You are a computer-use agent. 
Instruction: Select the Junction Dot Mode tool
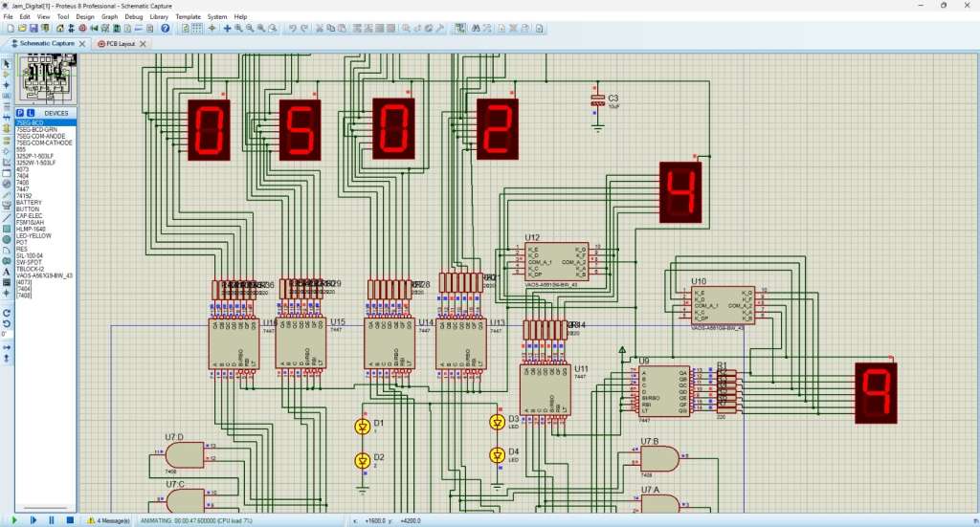[x=7, y=85]
